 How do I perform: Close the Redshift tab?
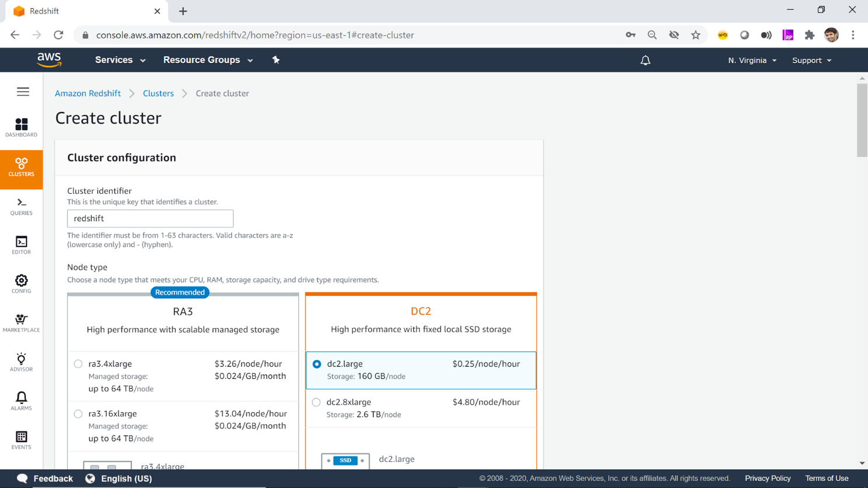tap(157, 11)
